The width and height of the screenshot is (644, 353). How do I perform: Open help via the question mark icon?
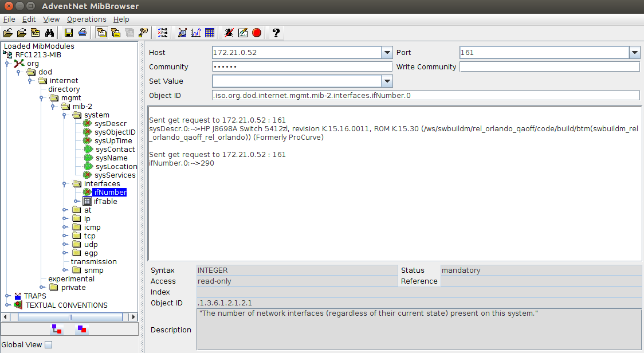click(276, 33)
